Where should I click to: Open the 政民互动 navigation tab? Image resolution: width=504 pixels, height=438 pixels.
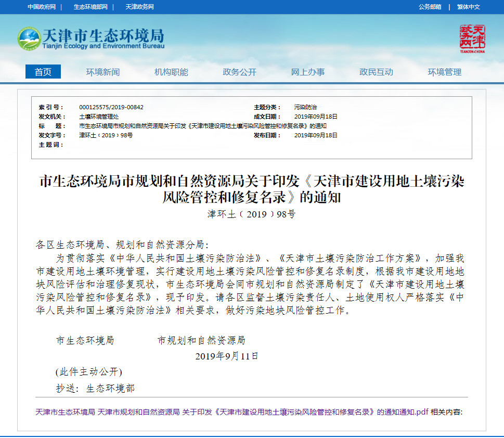coord(376,72)
